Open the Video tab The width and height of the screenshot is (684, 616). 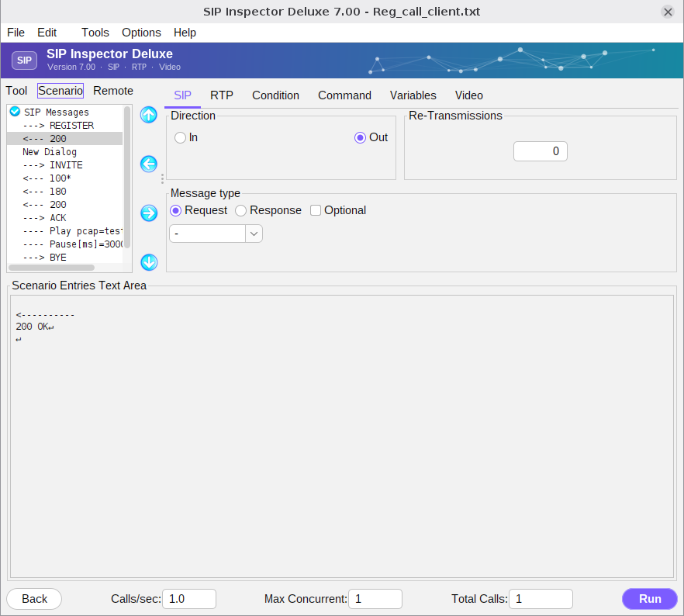pyautogui.click(x=469, y=95)
